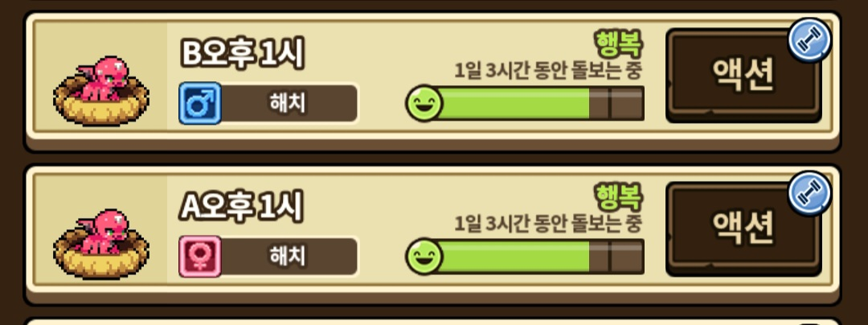Screen dimensions: 868x325
Task: Click the pink female gender icon
Action: tap(200, 256)
